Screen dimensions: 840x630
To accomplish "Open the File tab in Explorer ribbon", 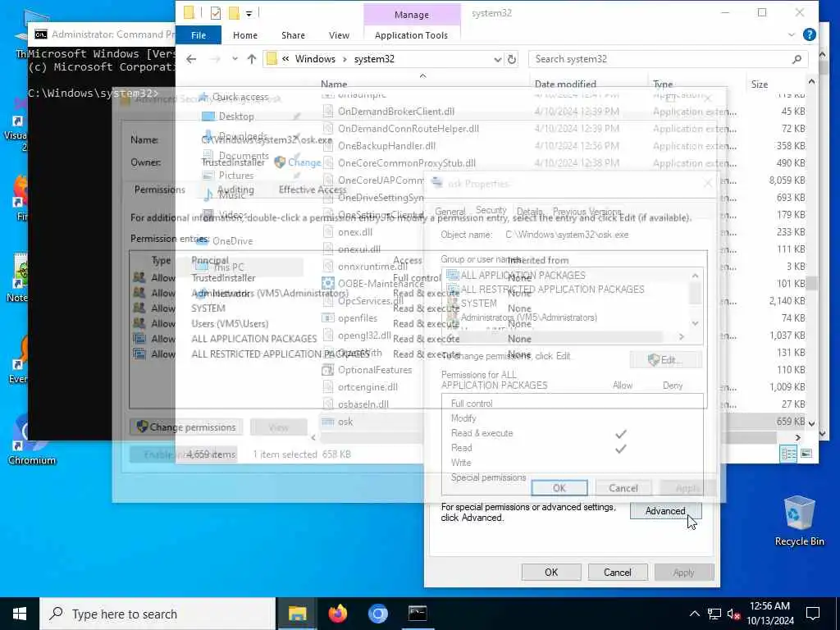I will click(199, 35).
